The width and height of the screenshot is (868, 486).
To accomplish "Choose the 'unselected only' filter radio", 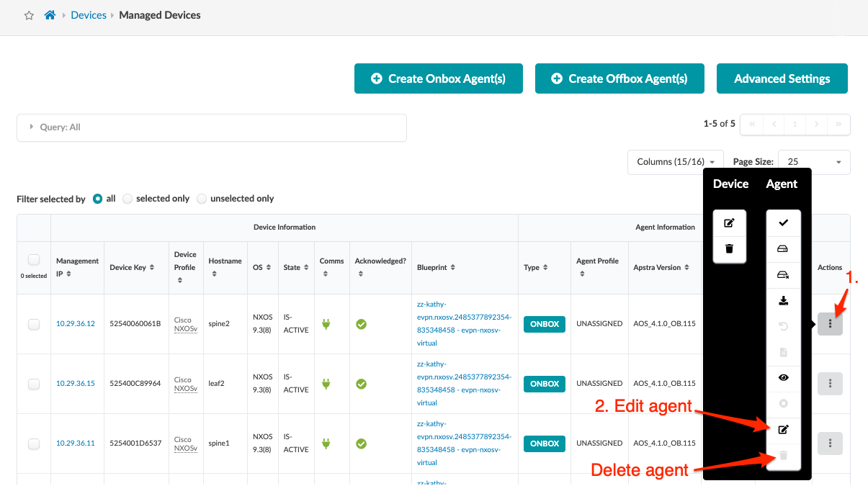I will tap(202, 199).
